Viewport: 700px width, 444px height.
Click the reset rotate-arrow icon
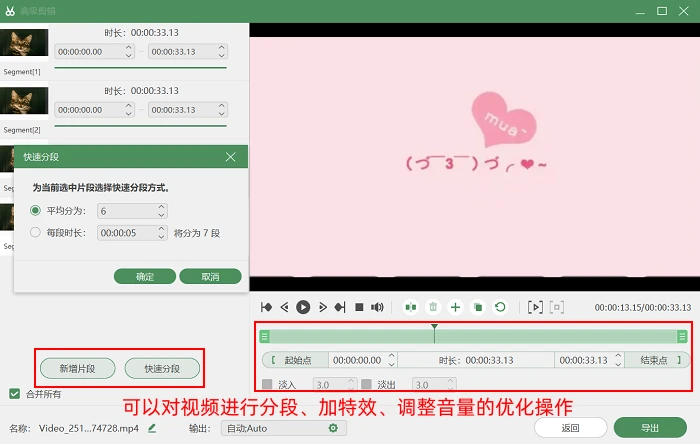click(x=500, y=307)
